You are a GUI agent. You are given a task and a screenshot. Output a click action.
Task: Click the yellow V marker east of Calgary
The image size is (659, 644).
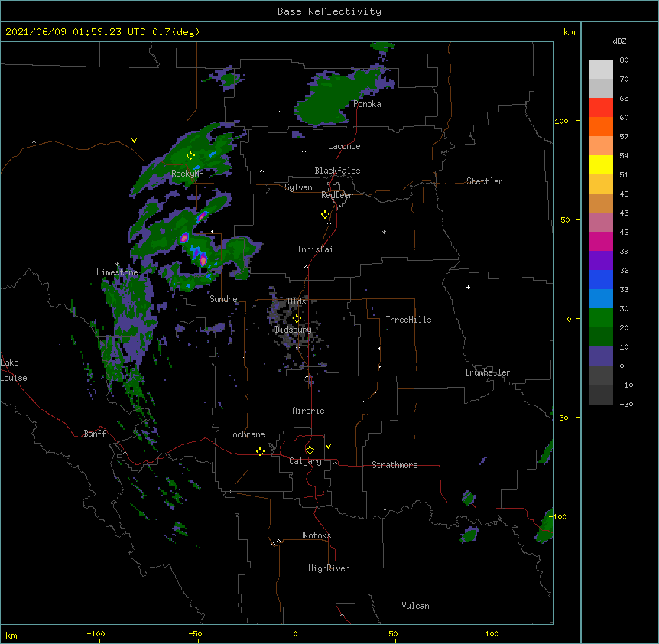click(328, 447)
